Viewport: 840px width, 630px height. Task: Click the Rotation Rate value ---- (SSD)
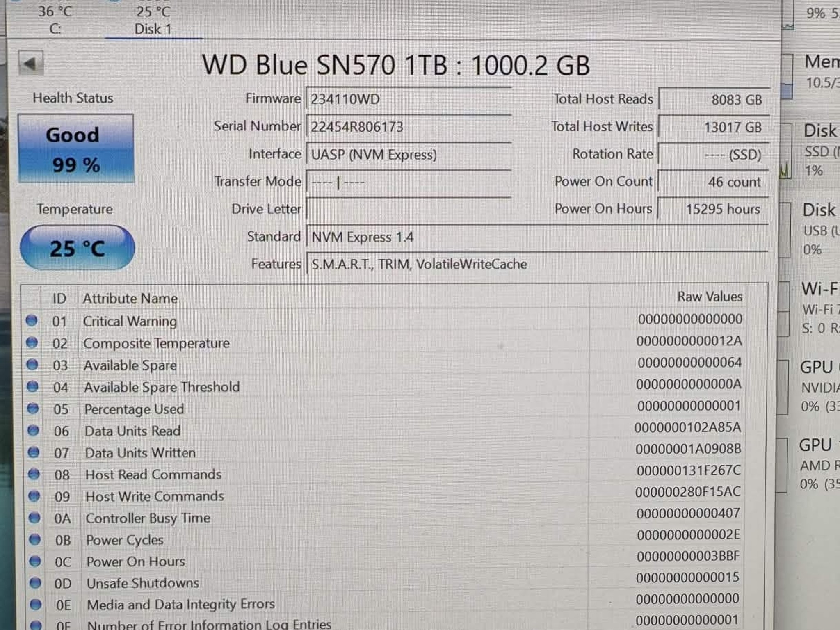pyautogui.click(x=714, y=154)
